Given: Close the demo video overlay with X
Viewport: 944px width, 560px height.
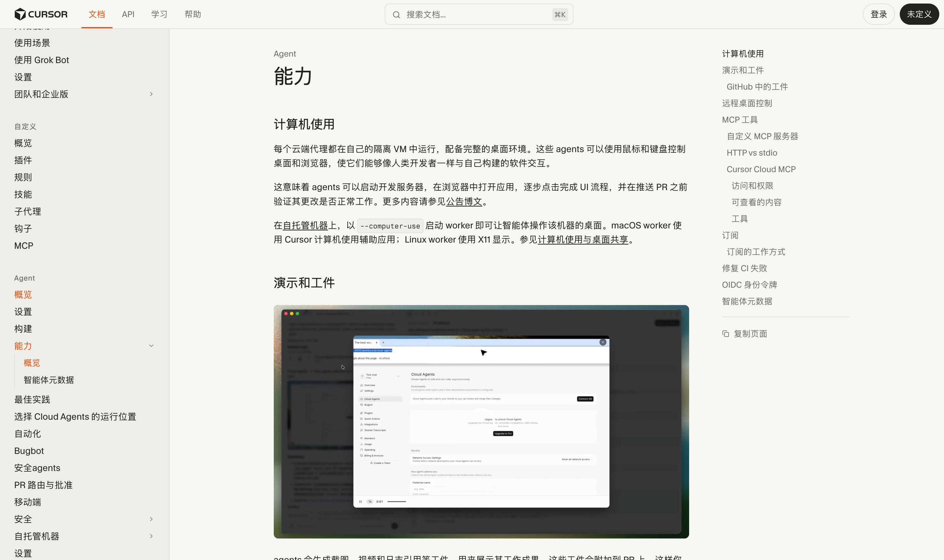Looking at the screenshot, I should pos(603,342).
